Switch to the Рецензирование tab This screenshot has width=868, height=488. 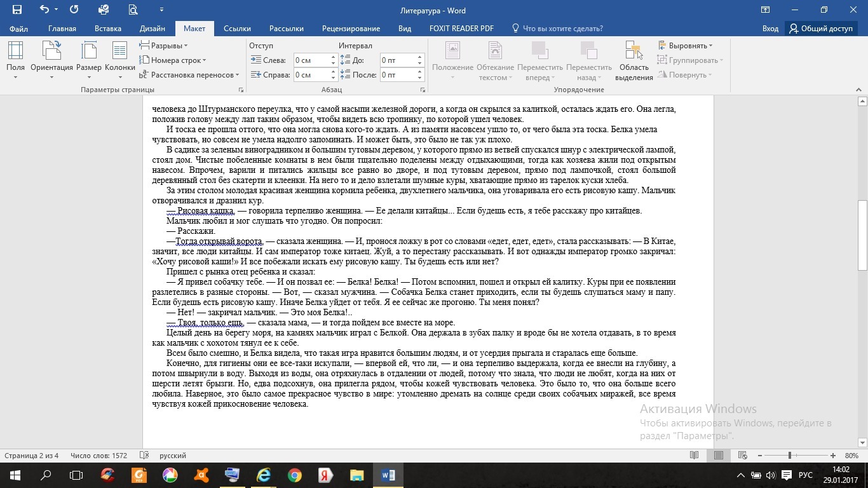(x=351, y=29)
